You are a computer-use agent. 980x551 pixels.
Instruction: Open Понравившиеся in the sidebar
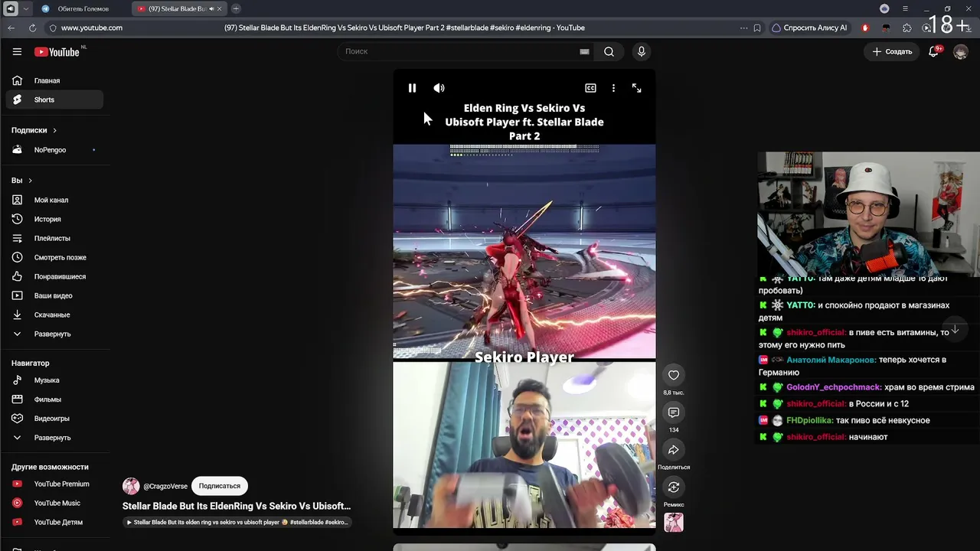(x=54, y=276)
